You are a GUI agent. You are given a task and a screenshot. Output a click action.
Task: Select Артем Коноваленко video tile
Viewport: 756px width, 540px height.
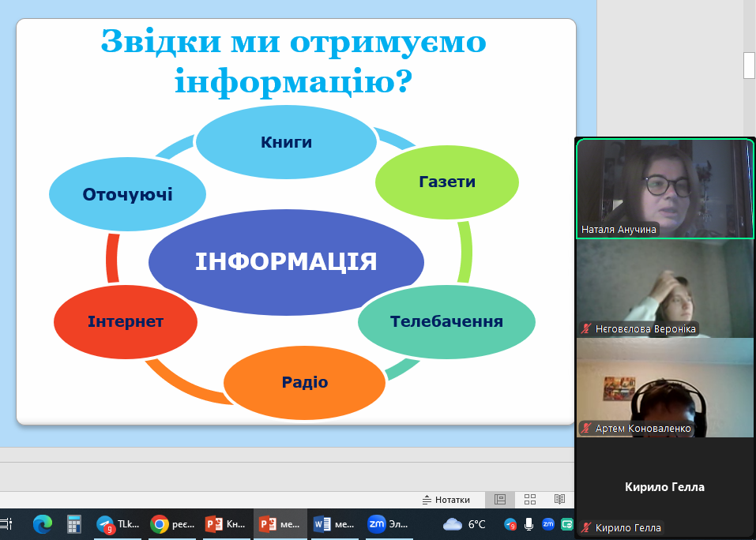tap(665, 388)
